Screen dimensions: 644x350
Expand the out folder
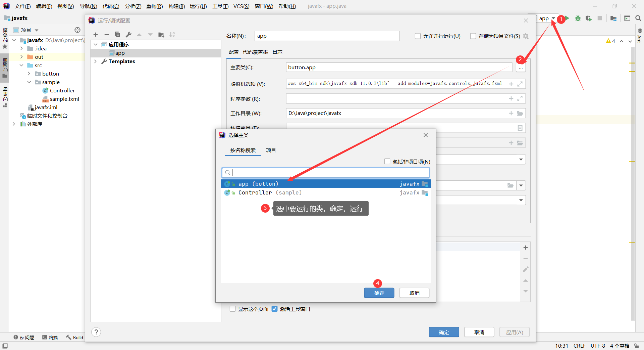point(21,57)
